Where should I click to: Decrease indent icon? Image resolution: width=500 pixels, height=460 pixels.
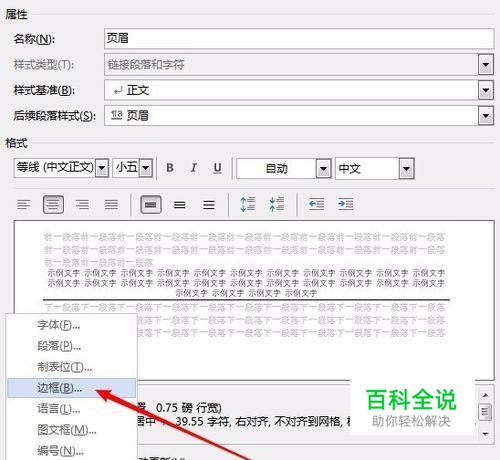(x=316, y=204)
